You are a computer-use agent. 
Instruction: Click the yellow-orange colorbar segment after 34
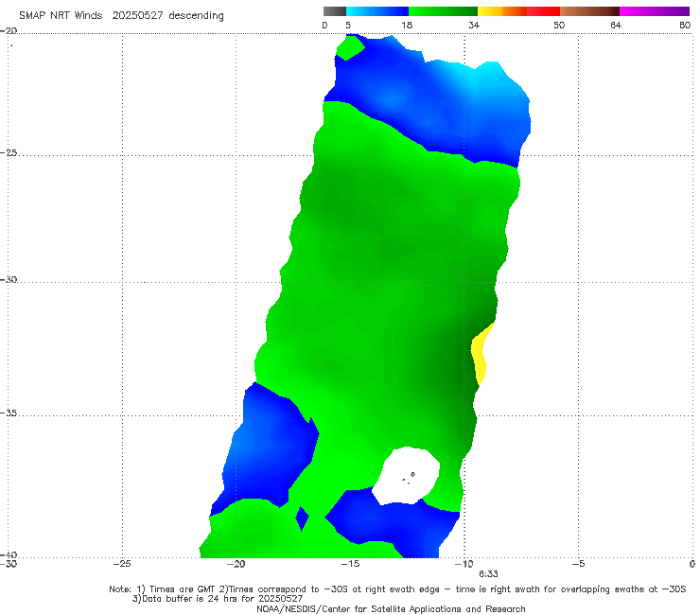click(502, 11)
